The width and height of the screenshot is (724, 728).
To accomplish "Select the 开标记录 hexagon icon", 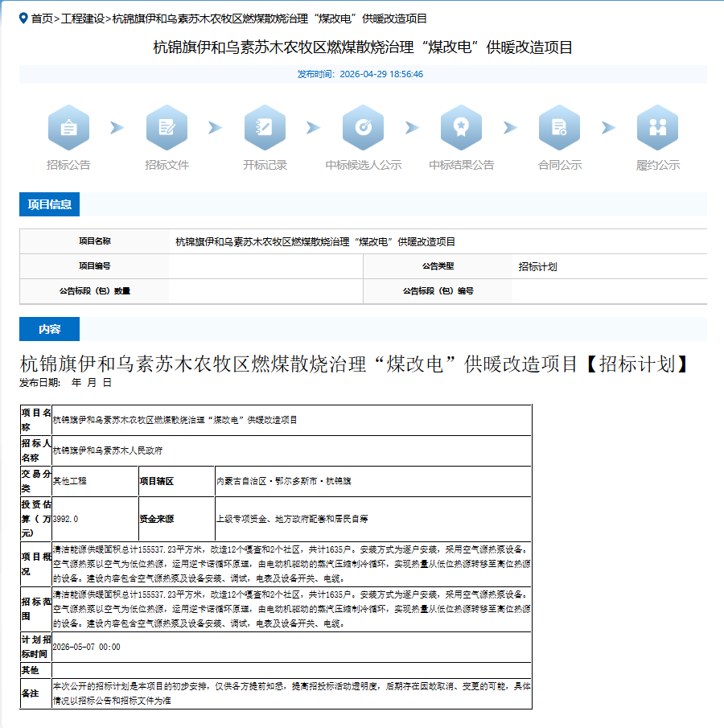I will click(x=265, y=127).
